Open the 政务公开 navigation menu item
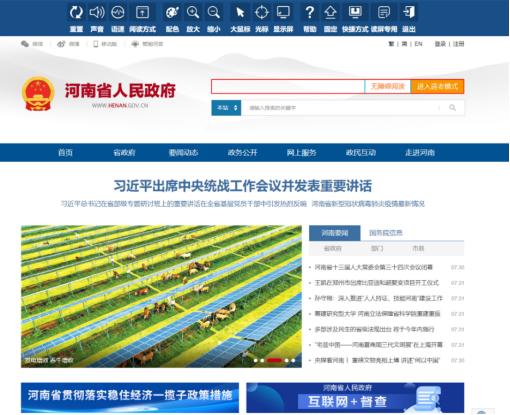The width and height of the screenshot is (510, 415). 242,153
